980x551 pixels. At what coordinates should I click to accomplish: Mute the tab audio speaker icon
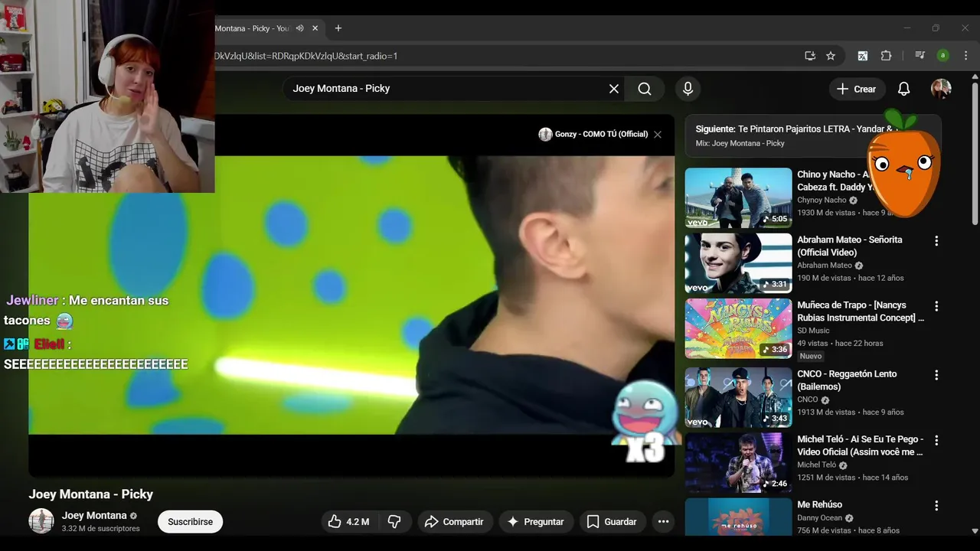(300, 28)
